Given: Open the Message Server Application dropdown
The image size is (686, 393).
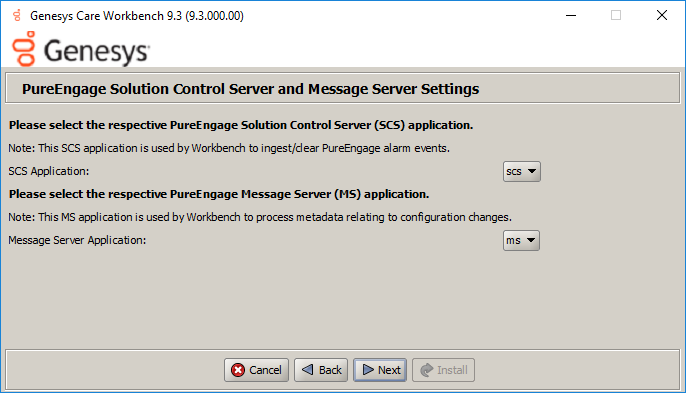Looking at the screenshot, I should point(521,240).
